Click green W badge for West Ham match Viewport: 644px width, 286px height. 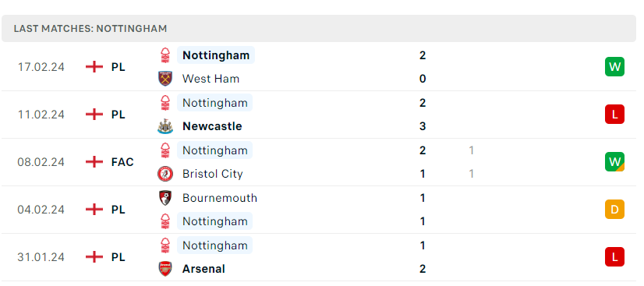coord(614,67)
